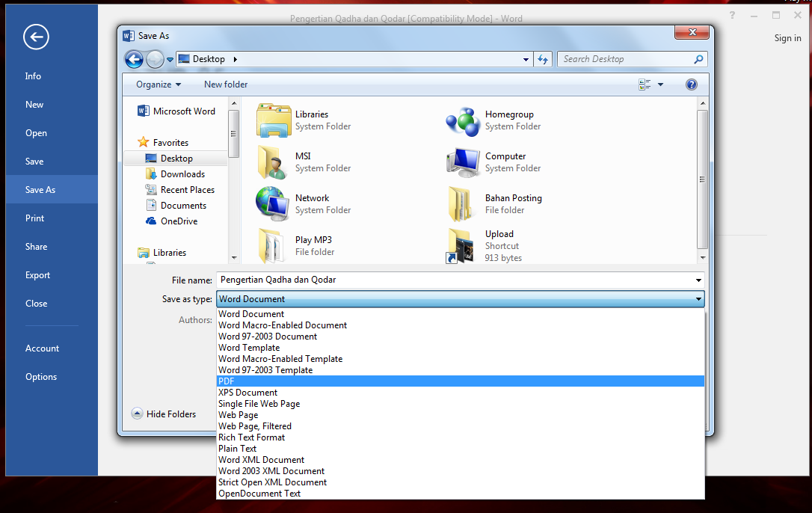
Task: Select the Play MP3 folder icon
Action: (x=272, y=245)
